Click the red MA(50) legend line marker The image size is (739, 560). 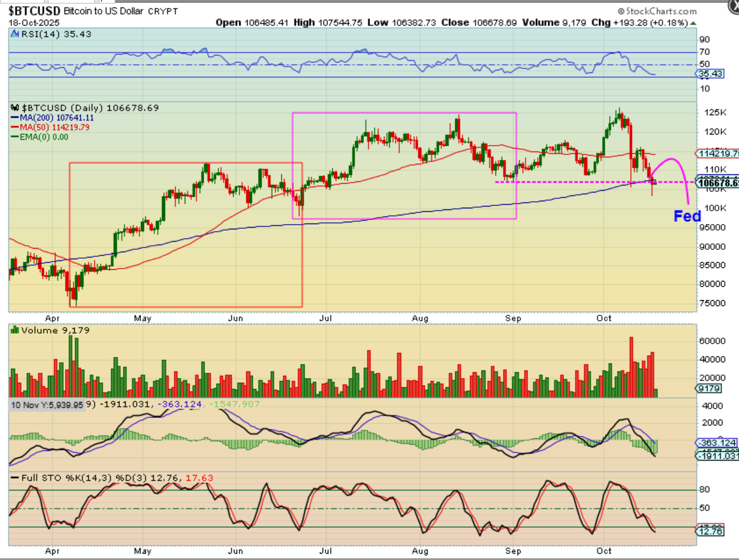[15, 127]
